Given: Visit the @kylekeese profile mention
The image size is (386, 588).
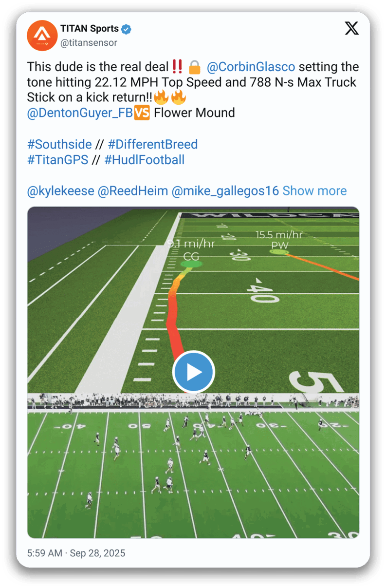Looking at the screenshot, I should pos(61,191).
